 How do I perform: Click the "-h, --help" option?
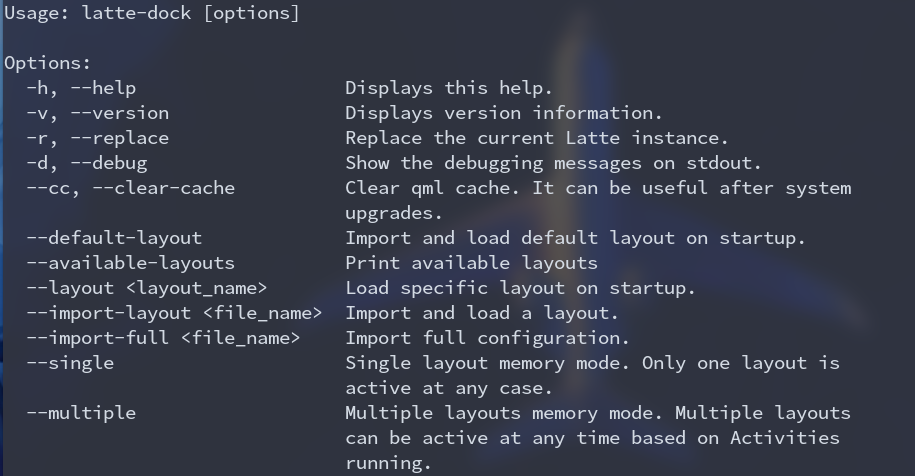(x=81, y=88)
